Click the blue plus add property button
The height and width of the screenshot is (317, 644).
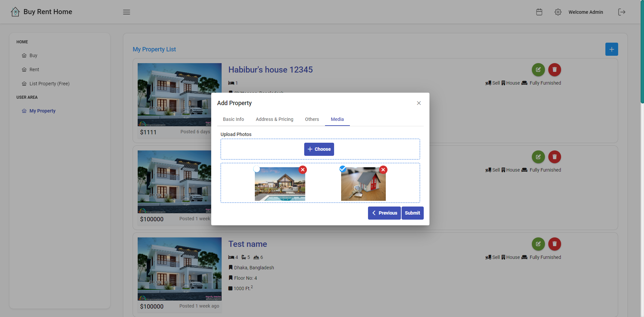611,49
